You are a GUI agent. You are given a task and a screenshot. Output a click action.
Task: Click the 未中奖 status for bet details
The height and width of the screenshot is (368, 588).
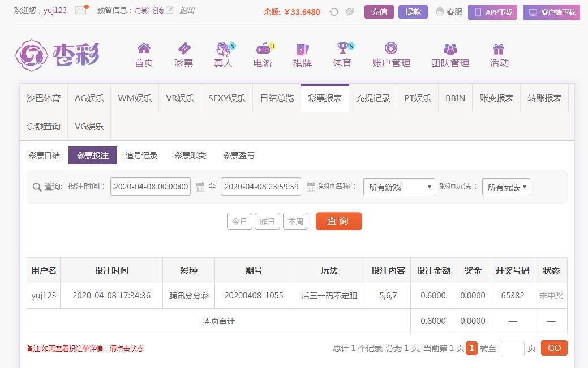click(x=551, y=296)
